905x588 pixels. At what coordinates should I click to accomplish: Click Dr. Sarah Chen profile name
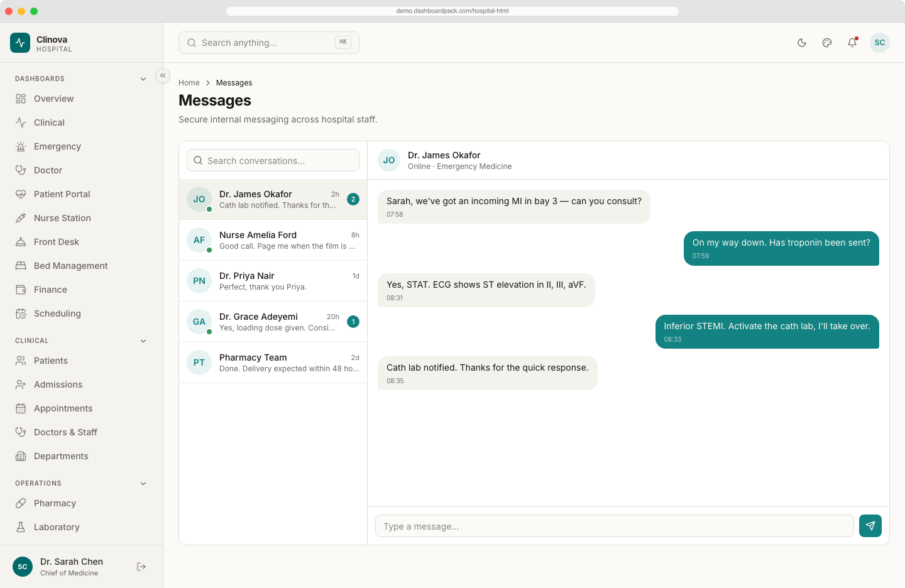(x=72, y=562)
